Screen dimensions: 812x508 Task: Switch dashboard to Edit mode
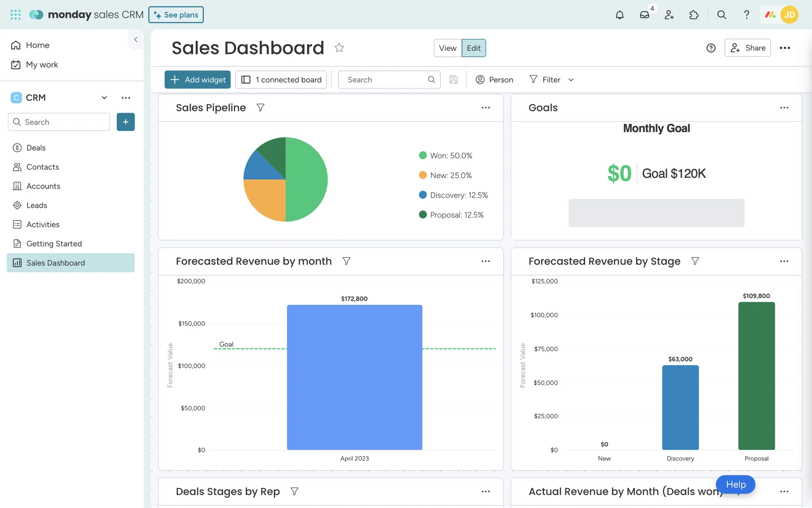click(474, 48)
